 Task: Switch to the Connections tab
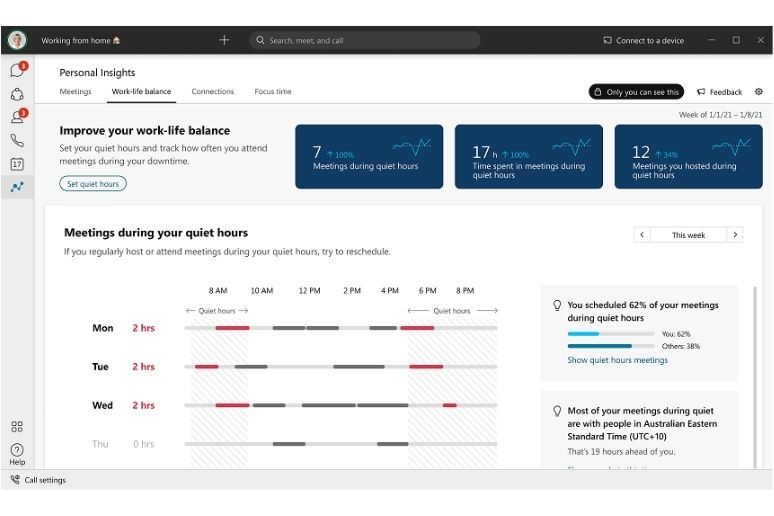click(x=213, y=91)
